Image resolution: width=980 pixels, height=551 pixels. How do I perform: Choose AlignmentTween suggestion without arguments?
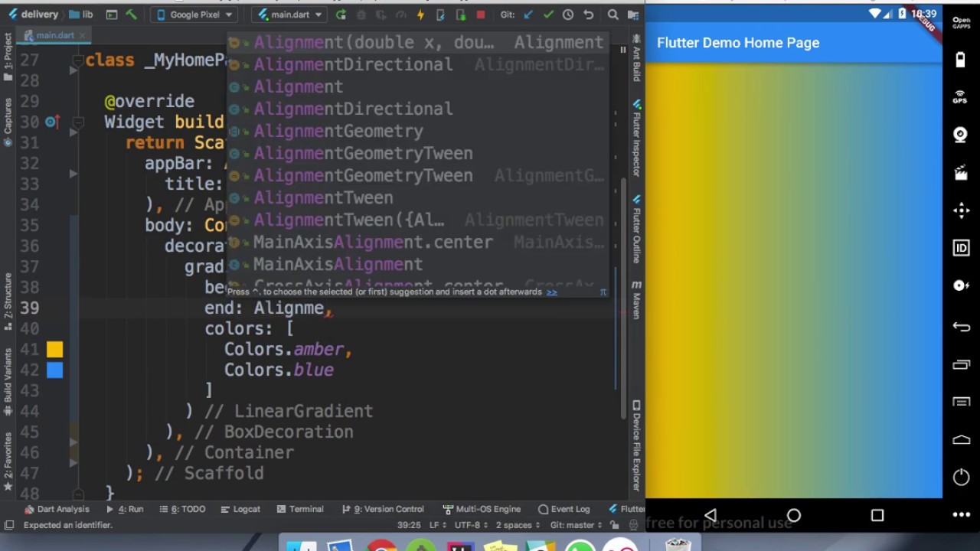coord(417,197)
